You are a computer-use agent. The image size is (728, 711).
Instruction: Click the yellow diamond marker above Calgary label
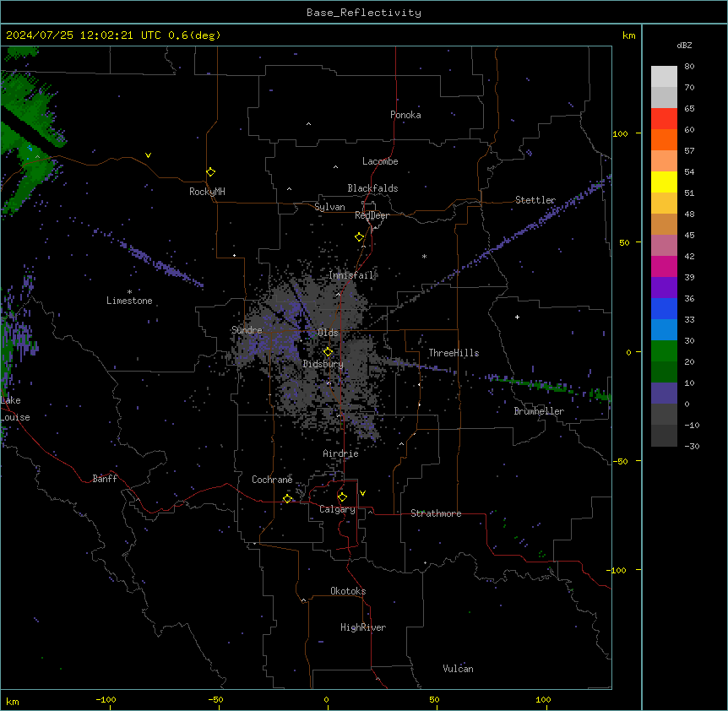pyautogui.click(x=342, y=497)
